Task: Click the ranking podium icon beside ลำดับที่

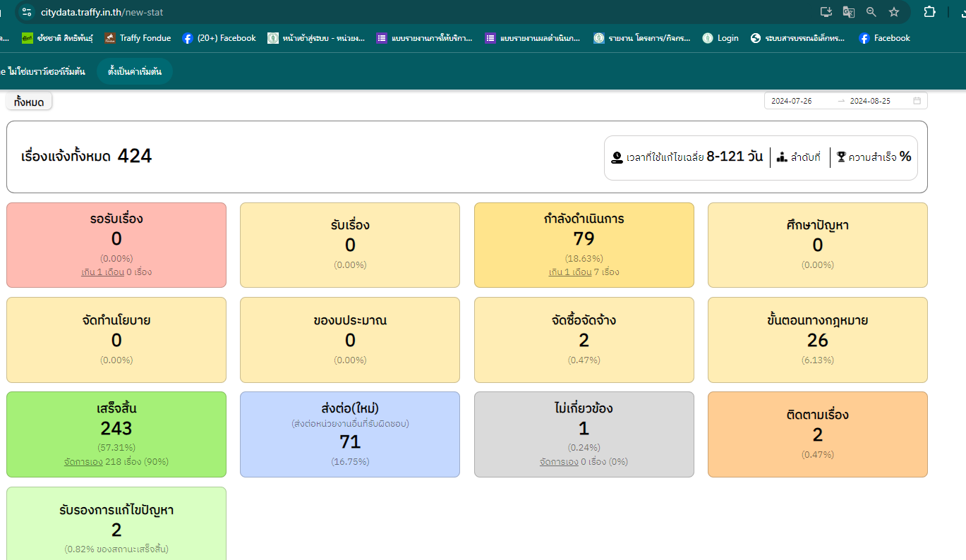Action: point(782,157)
